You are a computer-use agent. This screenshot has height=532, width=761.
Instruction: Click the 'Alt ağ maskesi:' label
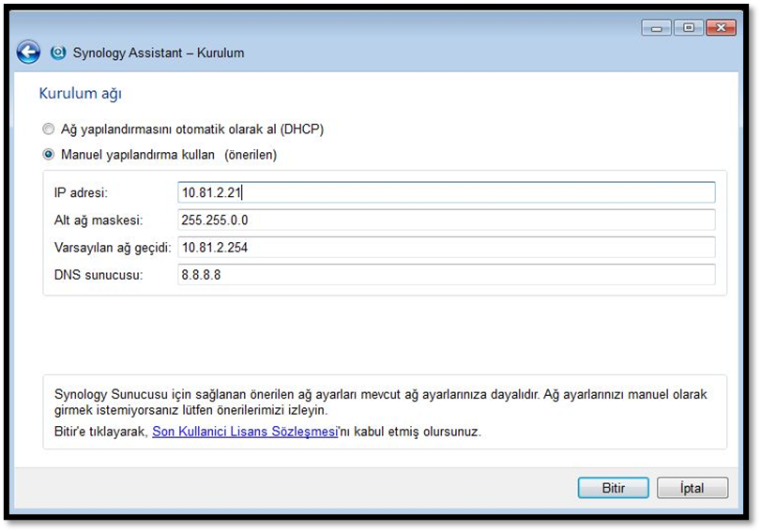[x=98, y=220]
